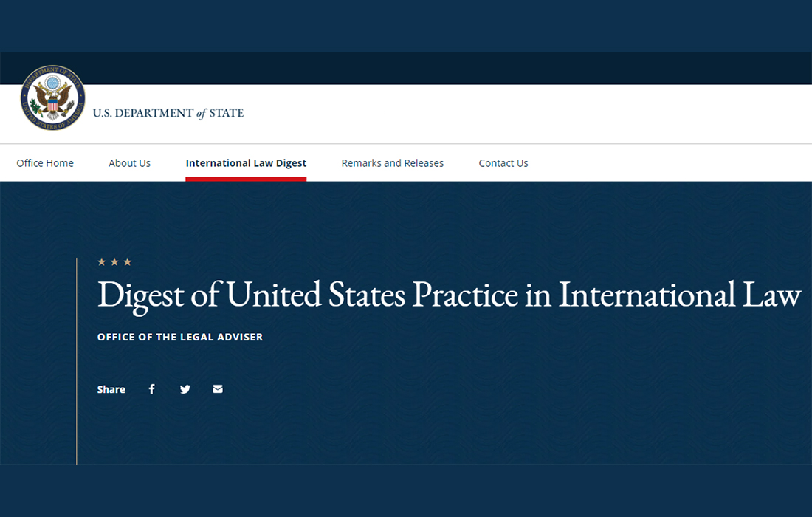Share the page on Facebook
The image size is (812, 517).
[x=152, y=389]
